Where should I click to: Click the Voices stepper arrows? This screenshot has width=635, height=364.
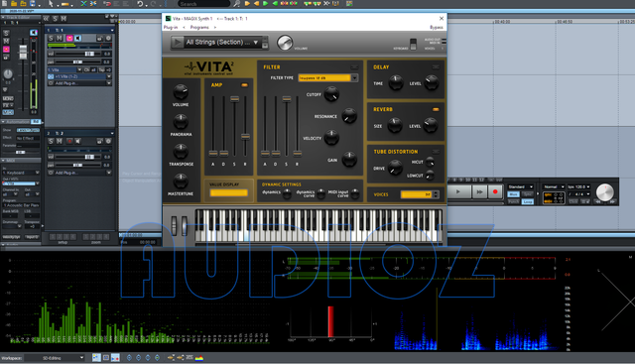coord(436,194)
